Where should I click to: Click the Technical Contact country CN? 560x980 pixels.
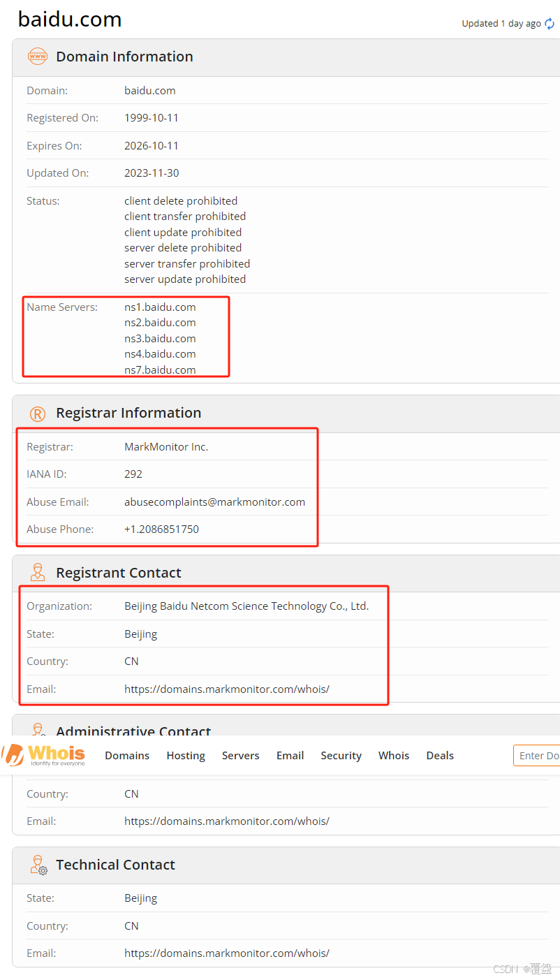131,926
